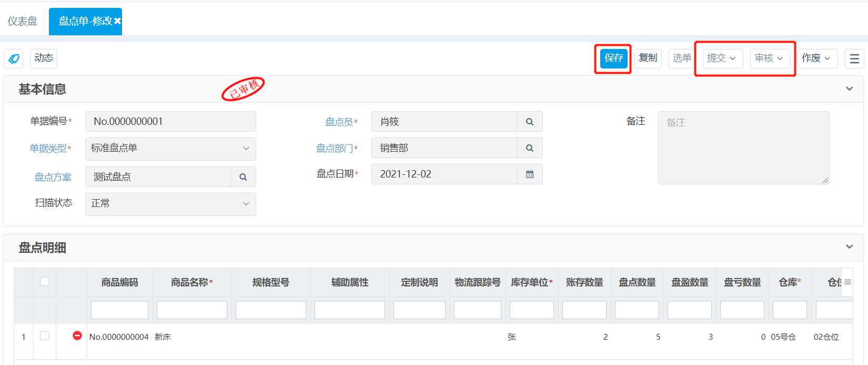Click the 盘点数量 column header
The height and width of the screenshot is (365, 868).
637,282
